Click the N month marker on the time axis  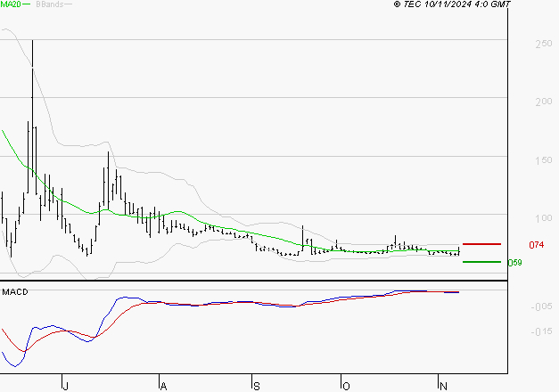pyautogui.click(x=443, y=386)
